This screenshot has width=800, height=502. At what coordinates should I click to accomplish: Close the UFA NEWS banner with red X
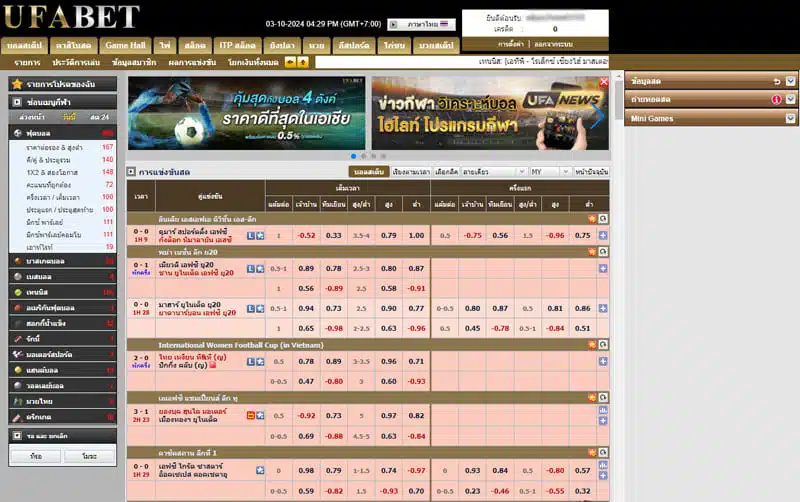point(604,82)
